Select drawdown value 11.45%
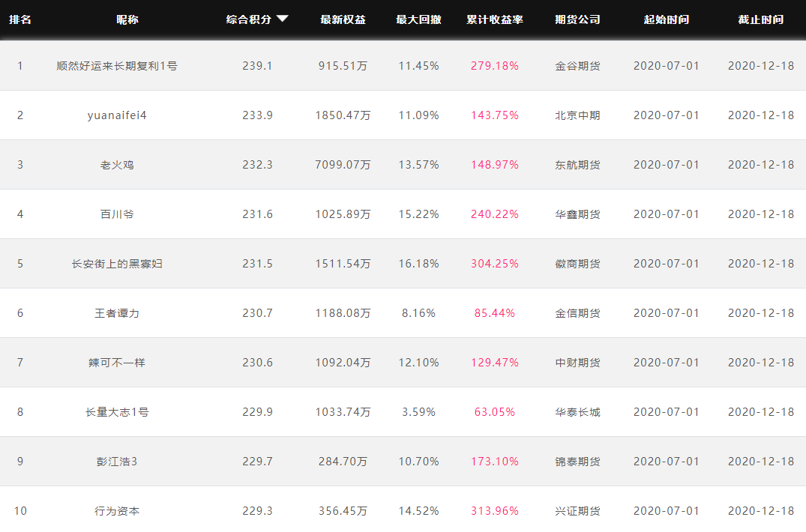806x532 pixels. pyautogui.click(x=419, y=66)
